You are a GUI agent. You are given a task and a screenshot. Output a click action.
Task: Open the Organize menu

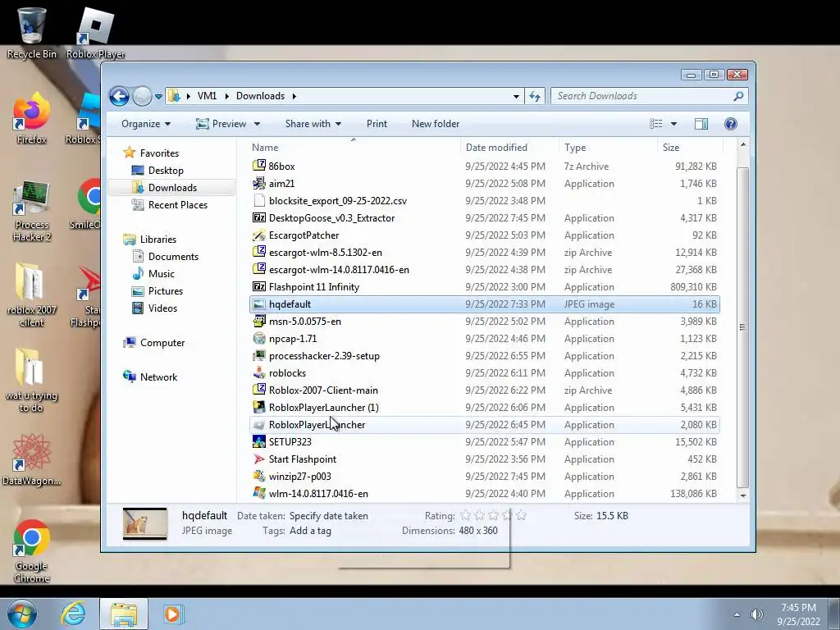pyautogui.click(x=146, y=124)
